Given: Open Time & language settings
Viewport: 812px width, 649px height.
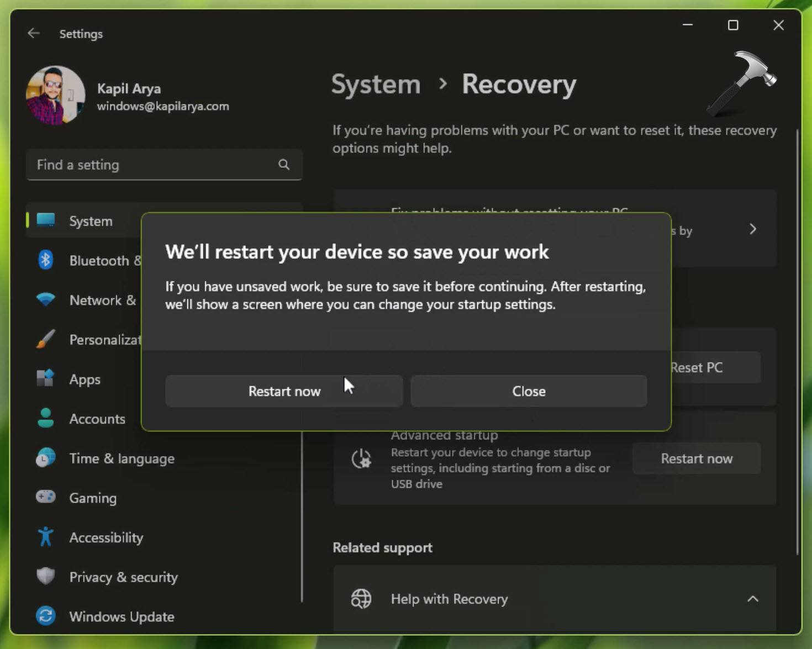Looking at the screenshot, I should 122,458.
